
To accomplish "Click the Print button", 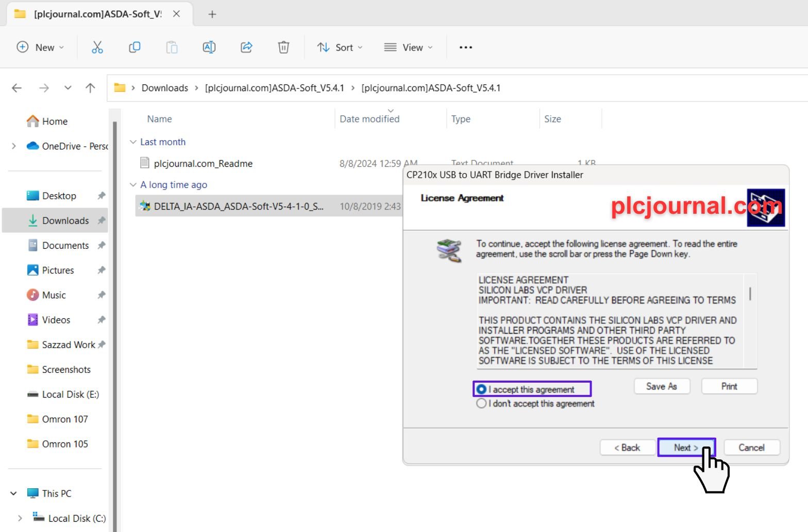I will pos(729,386).
